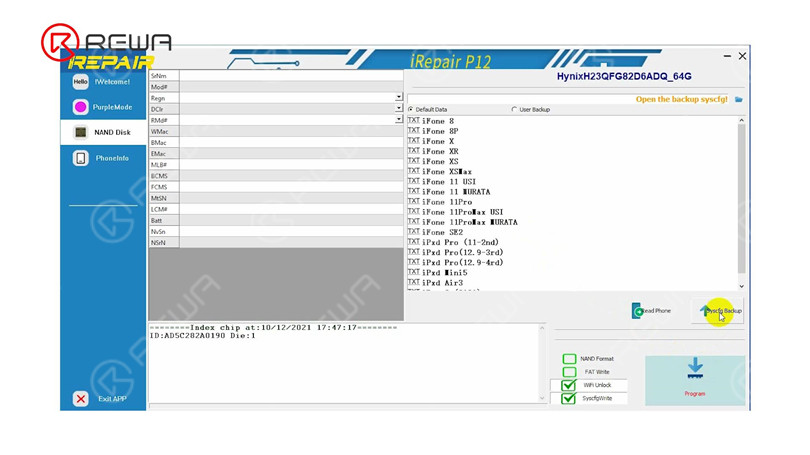Click TXT file icon beside iFone 8

click(x=413, y=120)
